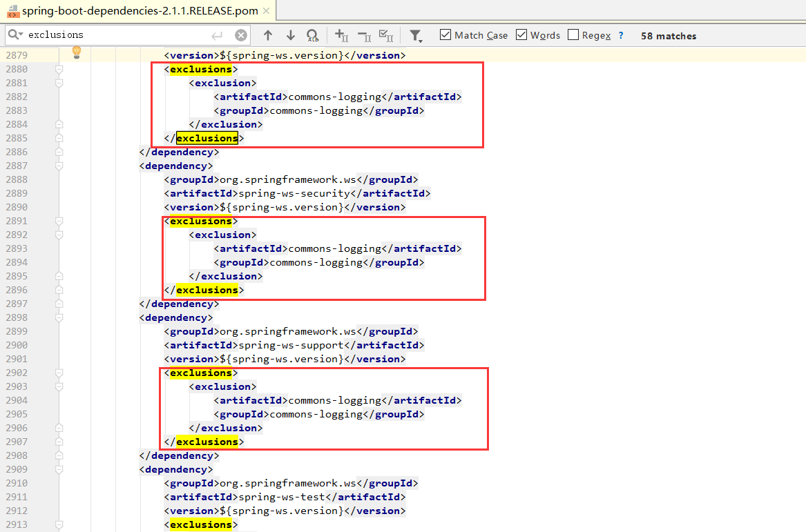Screen dimensions: 806x532
Task: Click the version property on line 2879
Action: click(282, 55)
